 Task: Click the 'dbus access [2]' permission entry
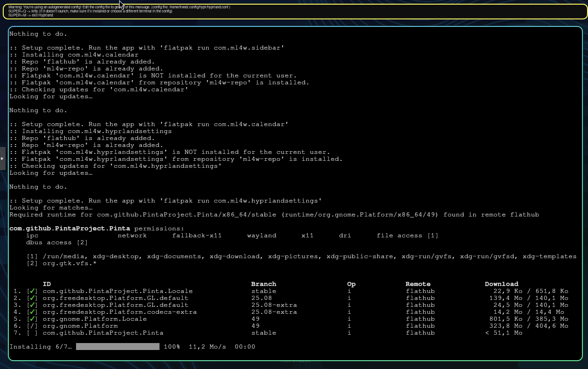[x=57, y=242]
